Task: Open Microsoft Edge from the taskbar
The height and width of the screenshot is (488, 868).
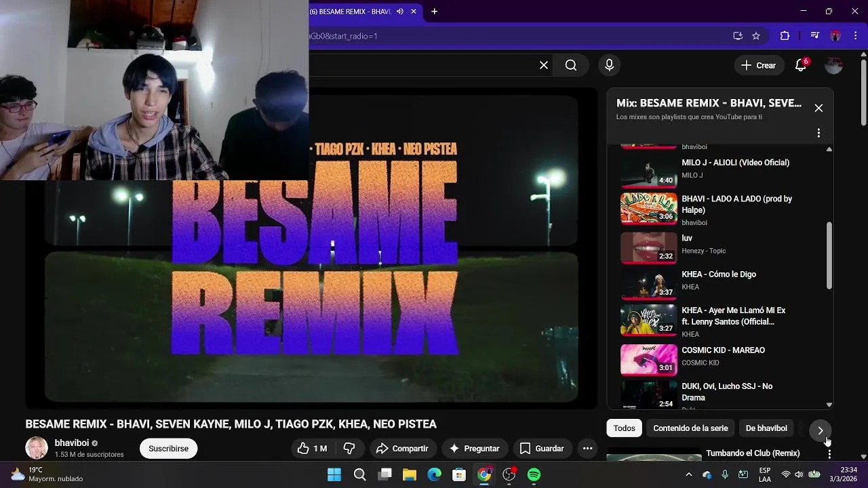Action: (x=435, y=475)
